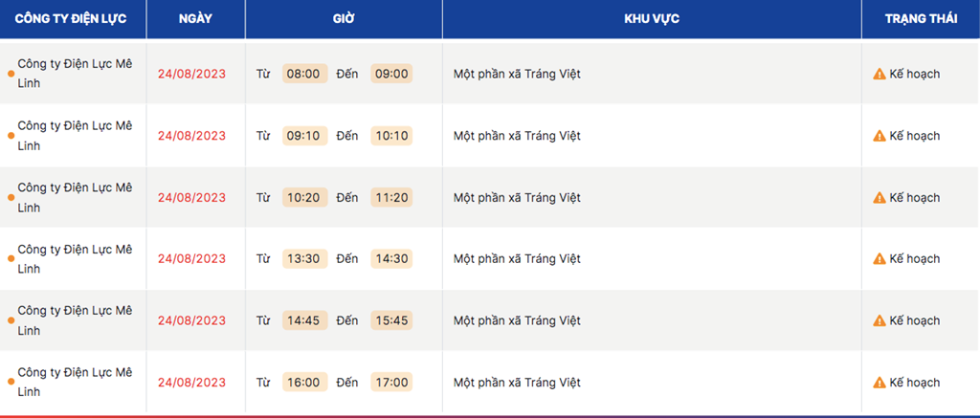Click warning icon in the 13:30 row
This screenshot has height=418, width=980.
tap(880, 258)
